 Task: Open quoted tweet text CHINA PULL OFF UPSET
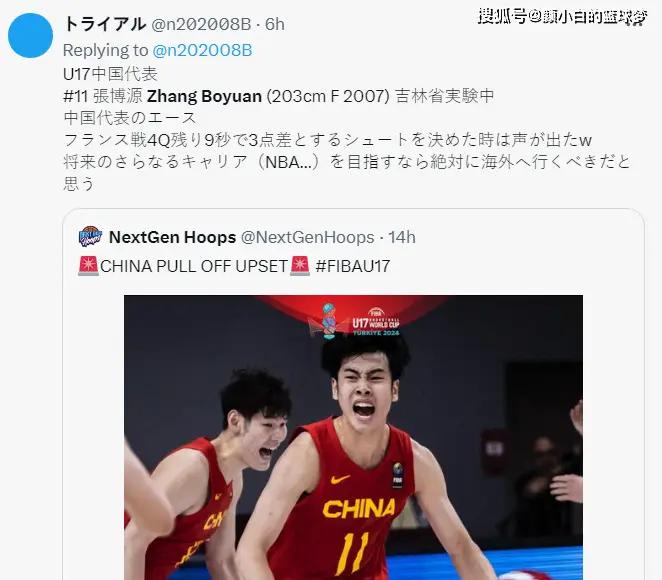(194, 266)
